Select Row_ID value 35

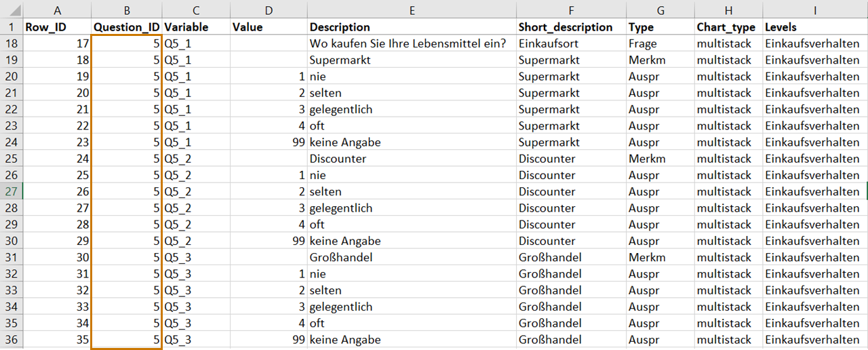pos(57,339)
